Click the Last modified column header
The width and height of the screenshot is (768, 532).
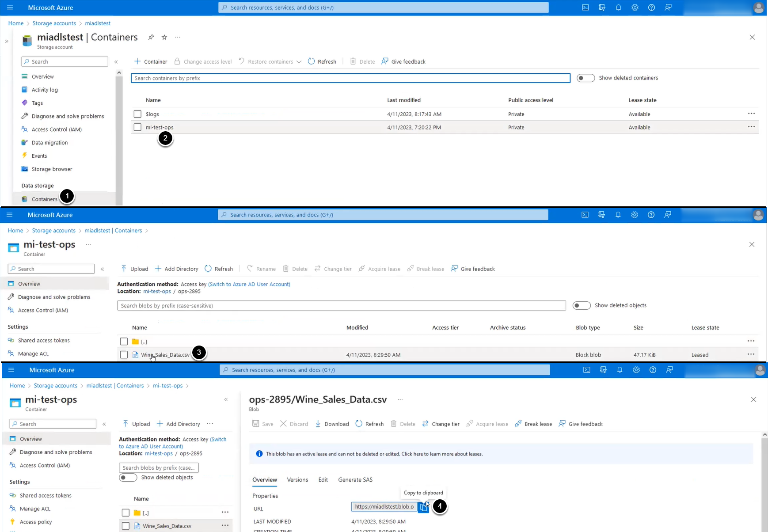[404, 100]
